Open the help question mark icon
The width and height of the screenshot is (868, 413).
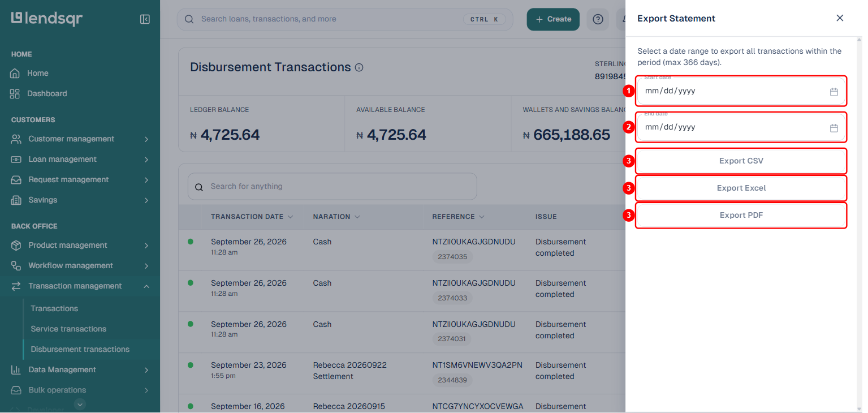click(x=598, y=19)
